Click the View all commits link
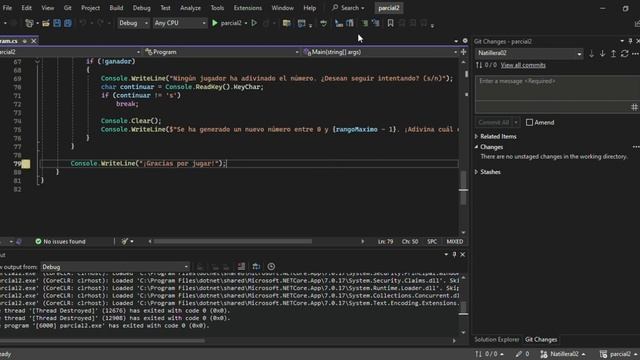The height and width of the screenshot is (360, 640). tap(523, 65)
